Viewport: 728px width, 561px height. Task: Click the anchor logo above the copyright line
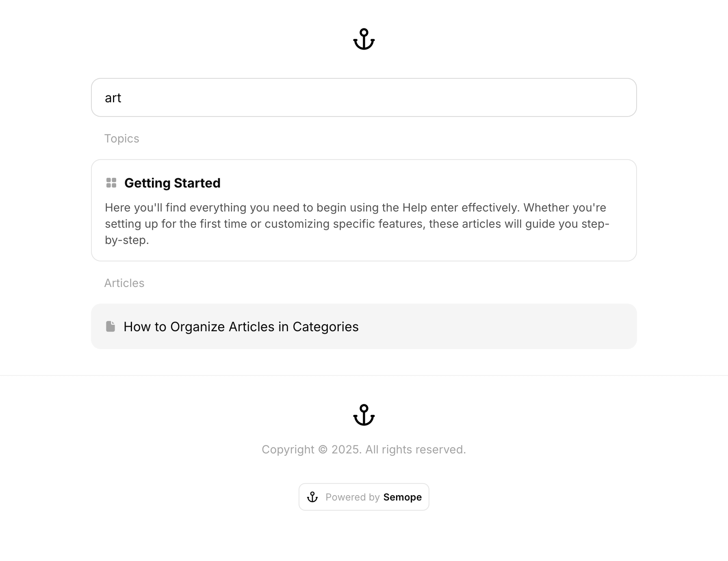(364, 415)
